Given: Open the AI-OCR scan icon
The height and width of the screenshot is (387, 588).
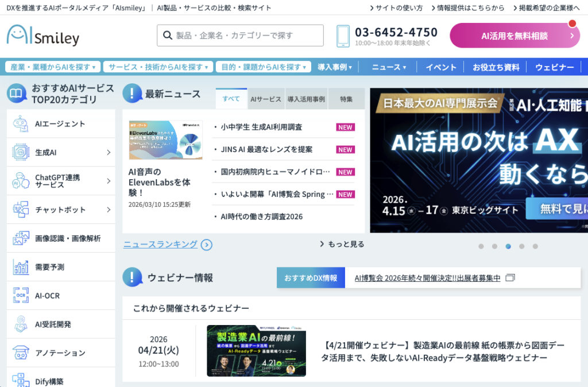Looking at the screenshot, I should (21, 296).
